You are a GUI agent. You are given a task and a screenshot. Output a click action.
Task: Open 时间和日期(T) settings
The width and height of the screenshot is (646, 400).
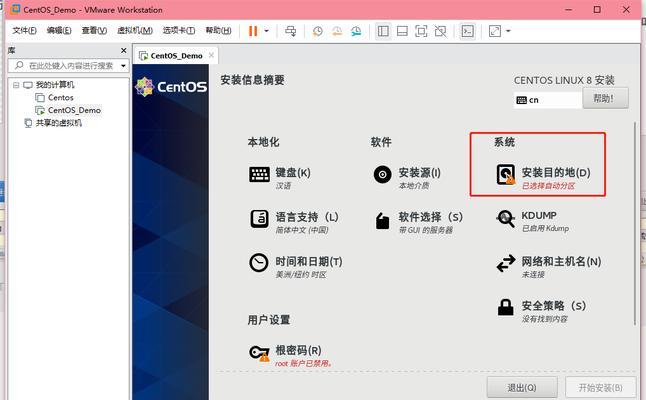point(296,267)
